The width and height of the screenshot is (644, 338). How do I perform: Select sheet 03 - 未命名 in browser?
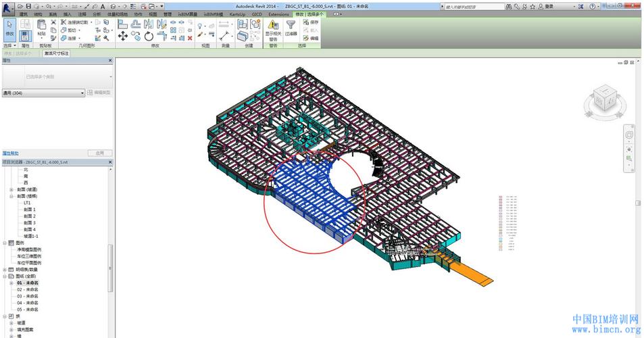click(x=28, y=296)
